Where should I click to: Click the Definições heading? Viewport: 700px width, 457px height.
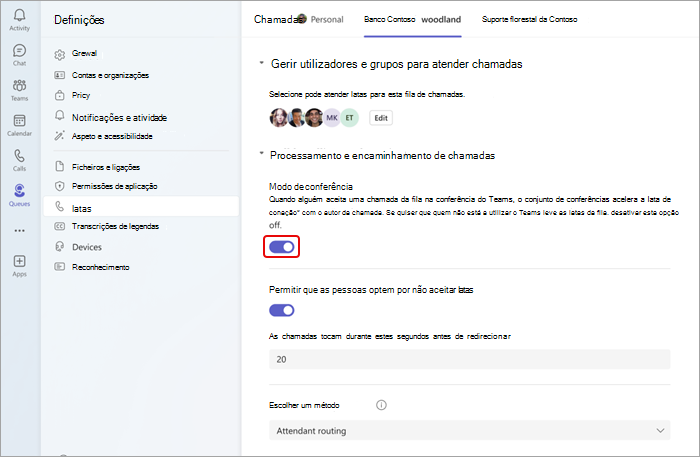[79, 20]
